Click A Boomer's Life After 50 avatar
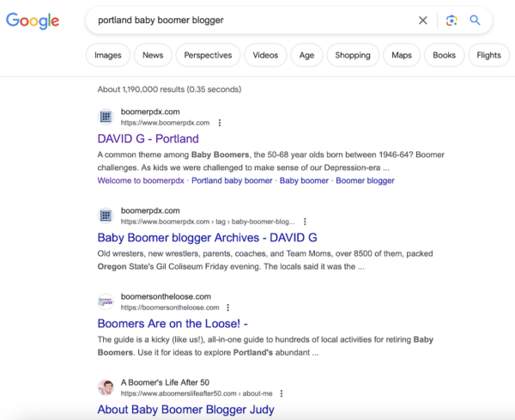Viewport: 515px width, 420px height. (106, 387)
